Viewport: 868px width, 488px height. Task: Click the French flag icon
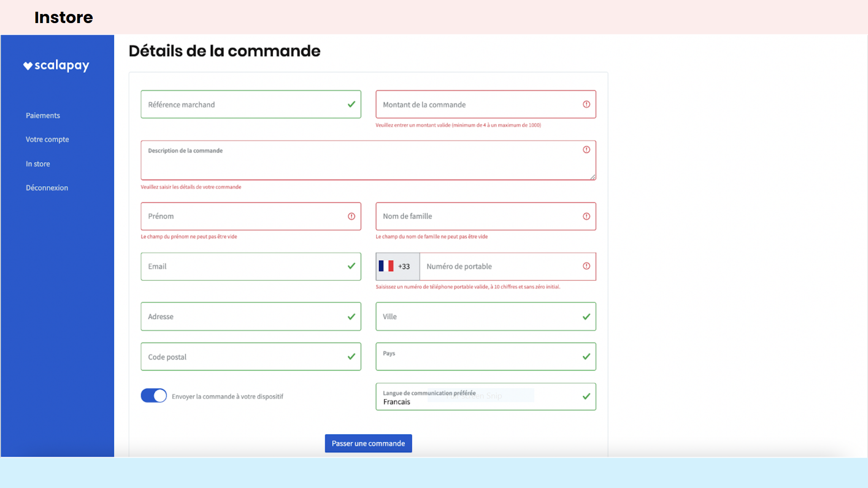(x=386, y=266)
